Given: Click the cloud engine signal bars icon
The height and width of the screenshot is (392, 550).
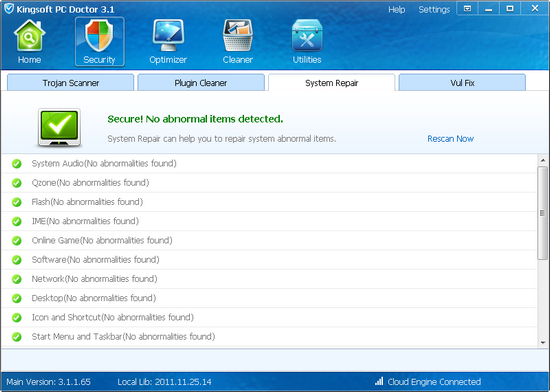Looking at the screenshot, I should tap(379, 381).
